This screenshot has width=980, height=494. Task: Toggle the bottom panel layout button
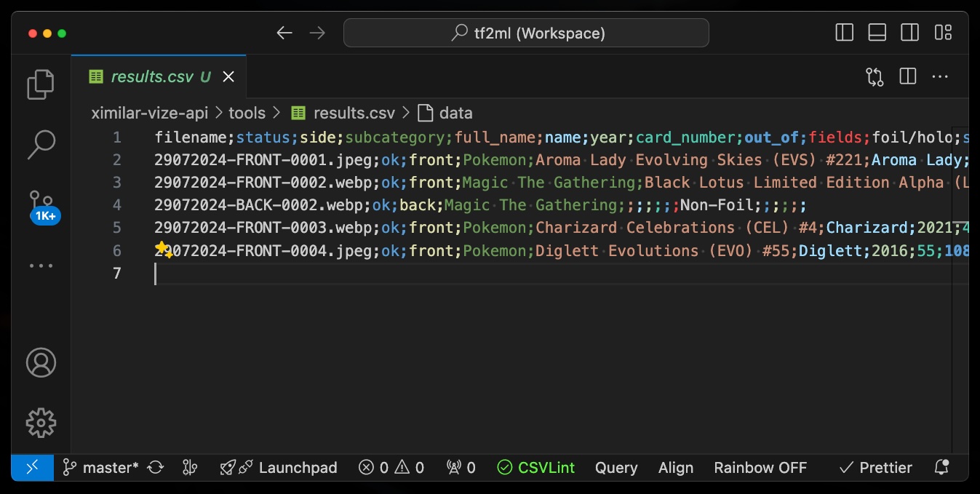(877, 33)
